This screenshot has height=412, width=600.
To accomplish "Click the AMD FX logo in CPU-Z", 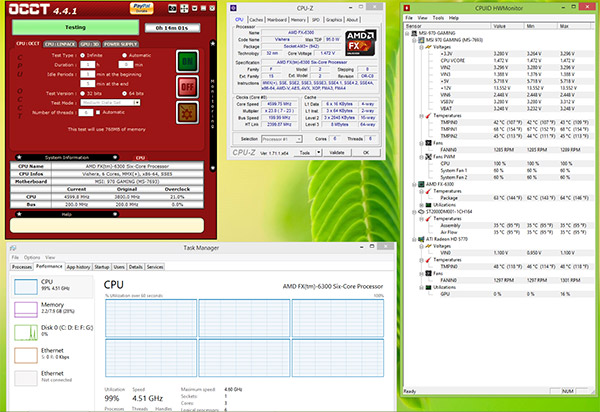I will [361, 43].
